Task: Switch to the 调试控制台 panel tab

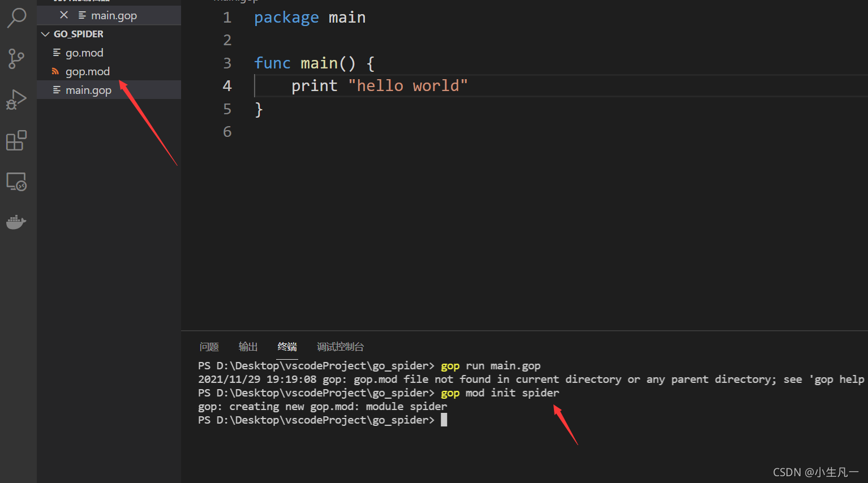Action: click(340, 347)
